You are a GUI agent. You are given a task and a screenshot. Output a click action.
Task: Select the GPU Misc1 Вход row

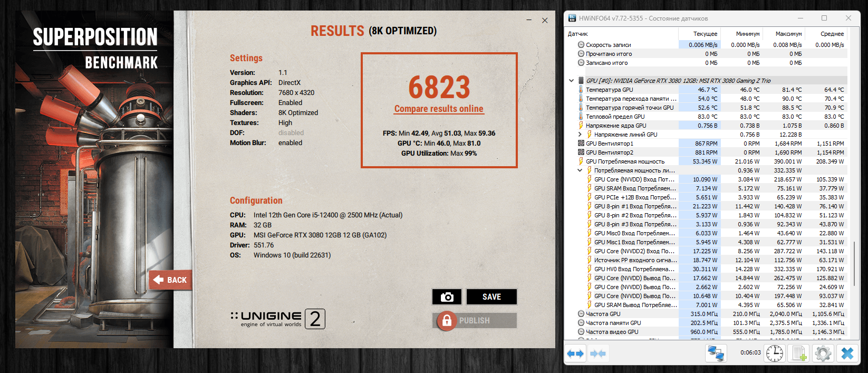[x=706, y=242]
